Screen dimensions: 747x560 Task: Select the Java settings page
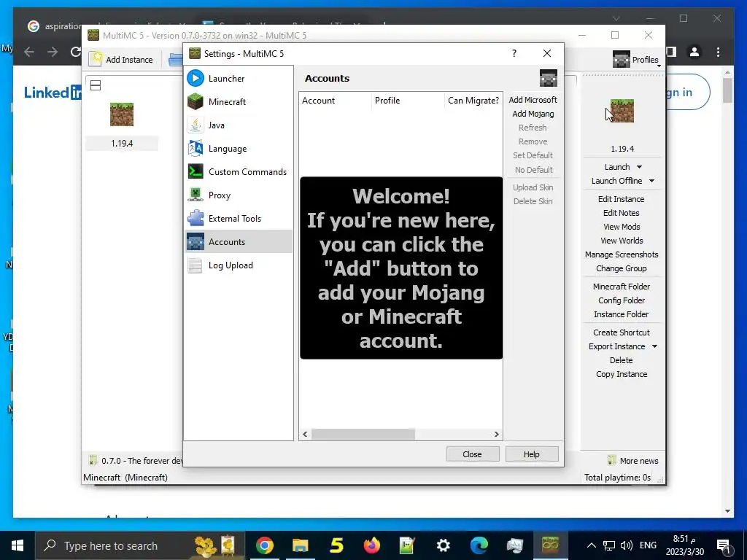(239, 125)
